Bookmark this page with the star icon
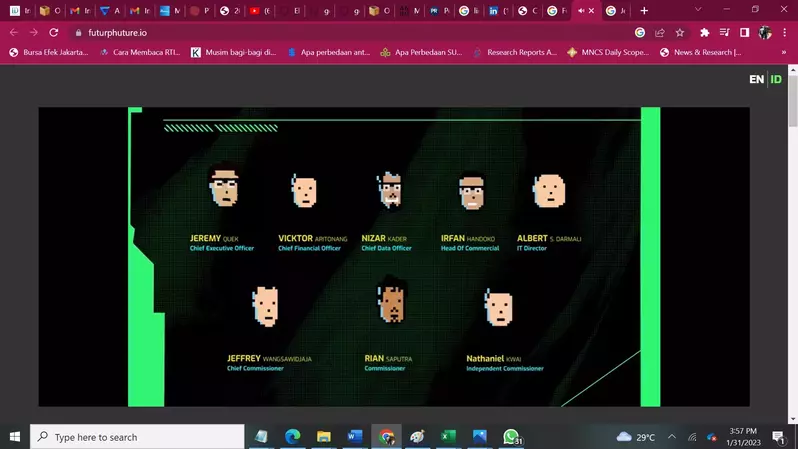Image resolution: width=798 pixels, height=449 pixels. (x=680, y=33)
